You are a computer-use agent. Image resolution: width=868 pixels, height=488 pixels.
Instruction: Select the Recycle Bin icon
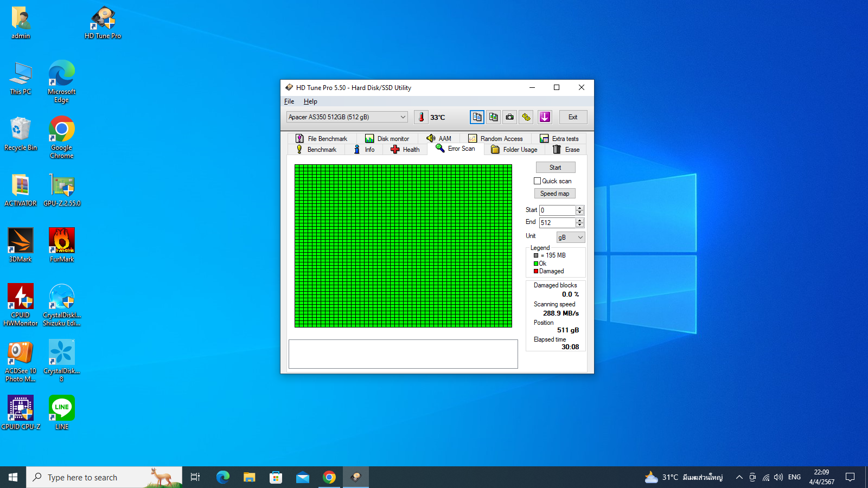click(21, 134)
